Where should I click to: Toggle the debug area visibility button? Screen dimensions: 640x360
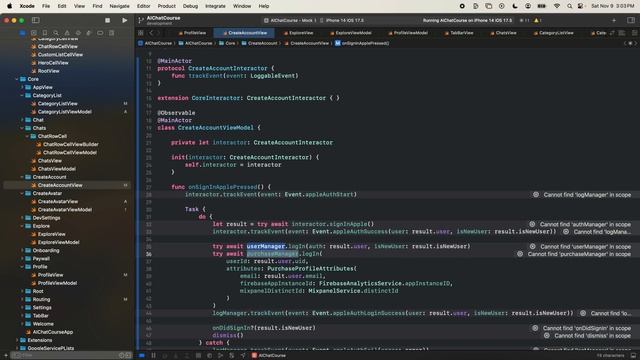pos(634,356)
